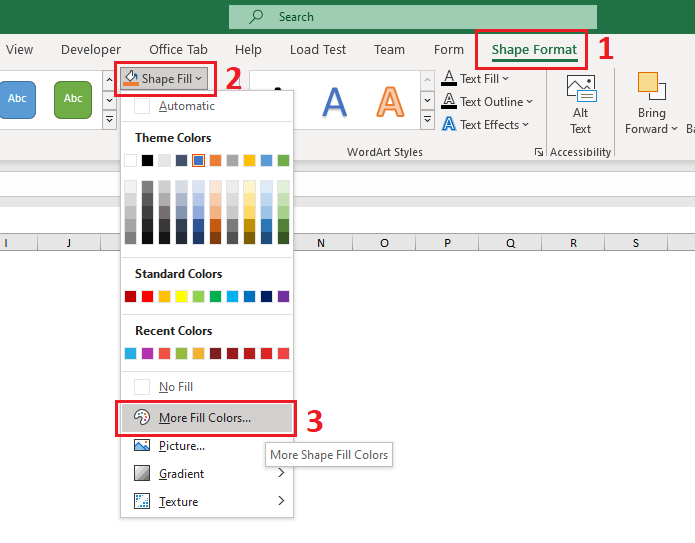Show previous row of WordArt styles
This screenshot has height=543, width=695.
point(427,80)
